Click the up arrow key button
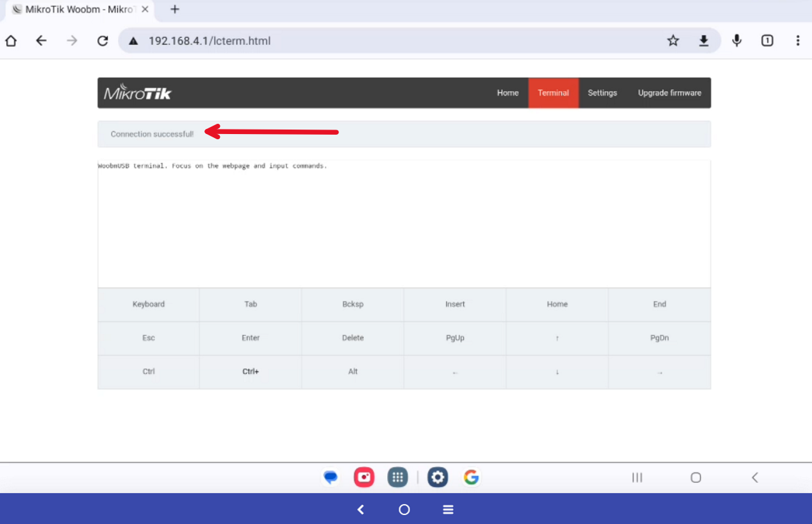The height and width of the screenshot is (524, 812). [557, 338]
